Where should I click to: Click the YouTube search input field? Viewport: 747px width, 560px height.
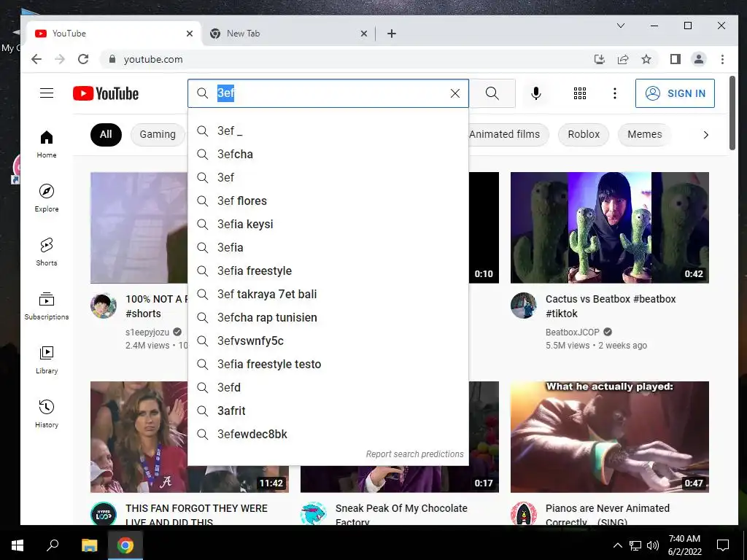(329, 93)
